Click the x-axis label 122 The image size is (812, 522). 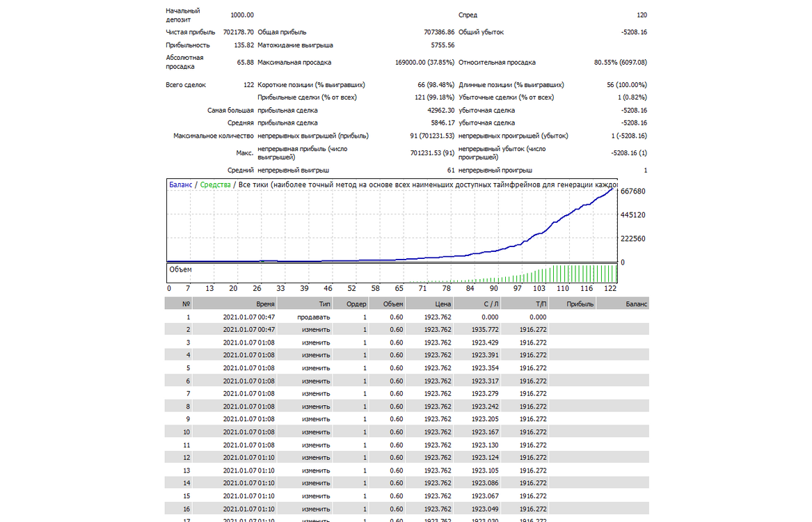[x=610, y=288]
